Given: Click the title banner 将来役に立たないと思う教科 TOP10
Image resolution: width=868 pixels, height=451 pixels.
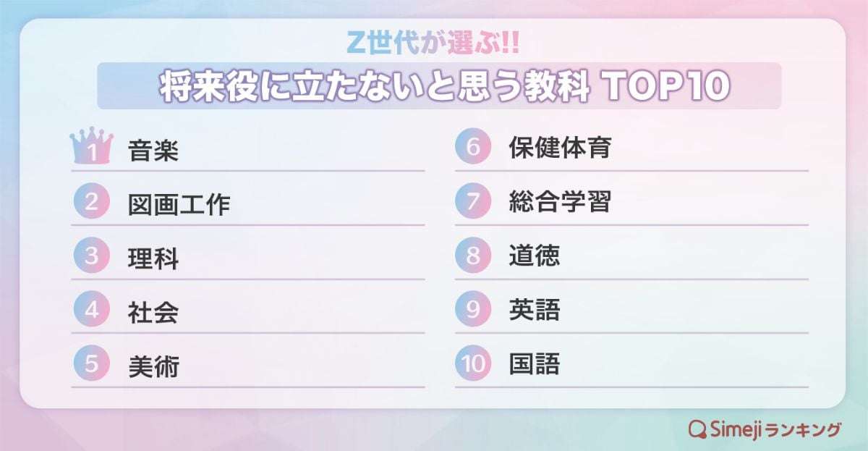Looking at the screenshot, I should [x=439, y=86].
